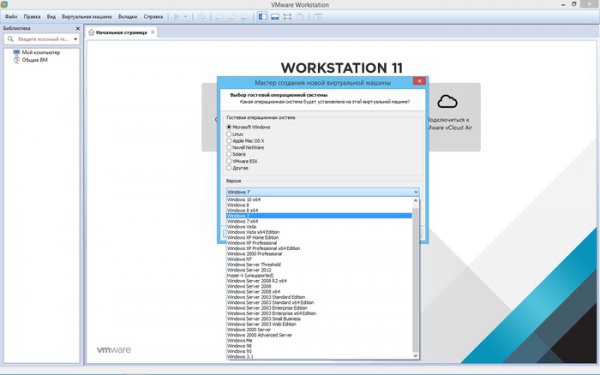Screen dimensions: 600x375
Task: Close the Библиотека panel with its X
Action: click(x=78, y=28)
